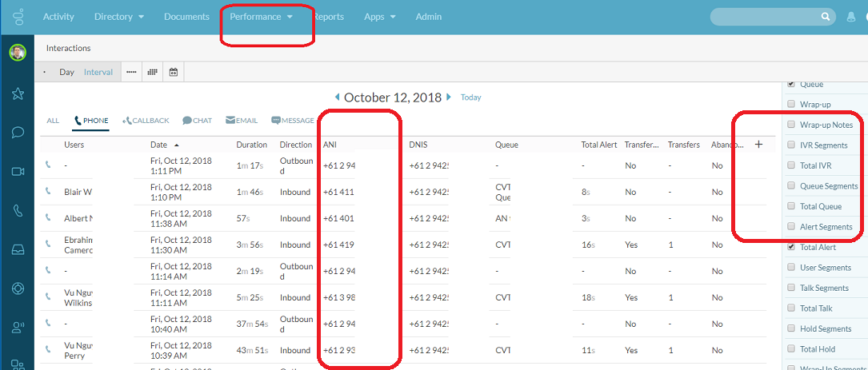Click the Users column header
The image size is (868, 370).
point(74,145)
